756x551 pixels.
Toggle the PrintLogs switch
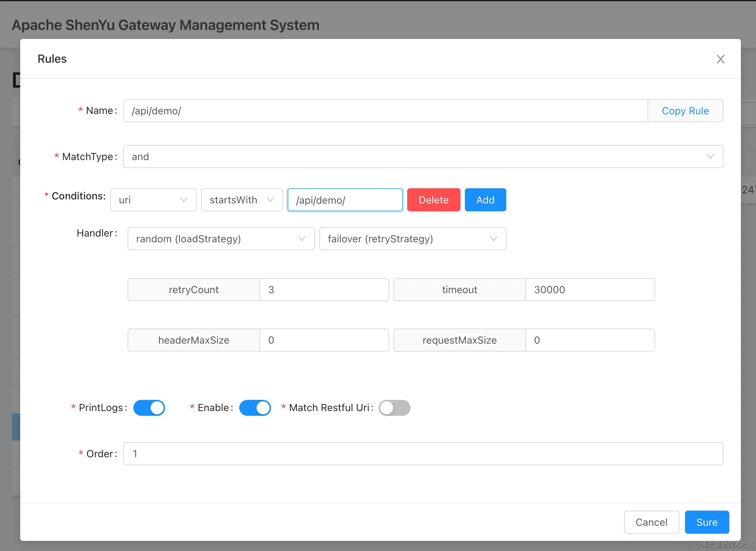(149, 408)
